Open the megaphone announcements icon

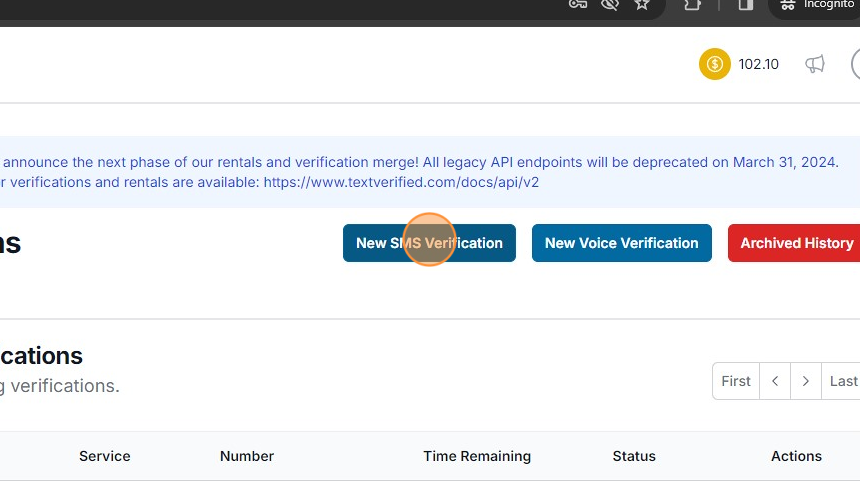[815, 64]
